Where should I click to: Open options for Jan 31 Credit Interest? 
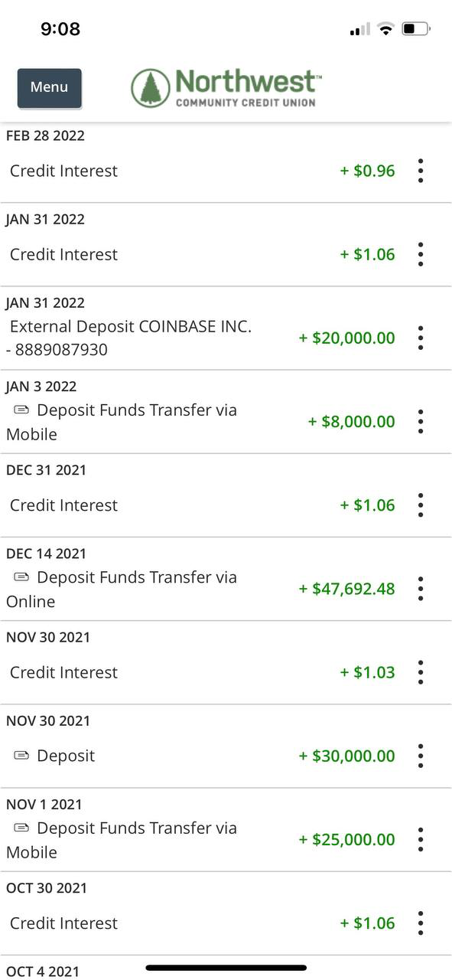tap(420, 254)
